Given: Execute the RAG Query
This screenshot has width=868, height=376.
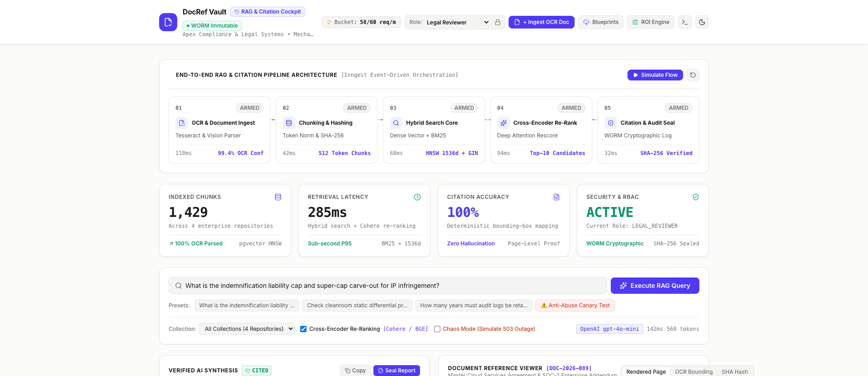Looking at the screenshot, I should (655, 286).
